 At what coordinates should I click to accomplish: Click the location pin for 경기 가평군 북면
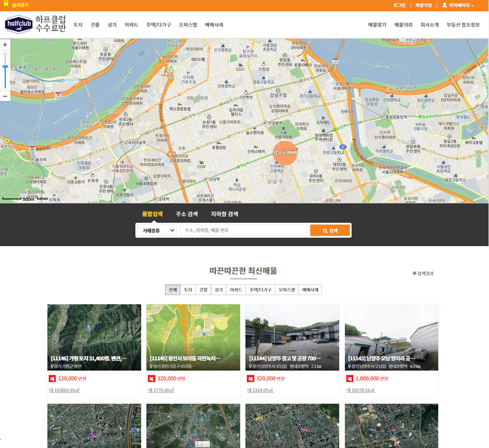click(x=52, y=366)
